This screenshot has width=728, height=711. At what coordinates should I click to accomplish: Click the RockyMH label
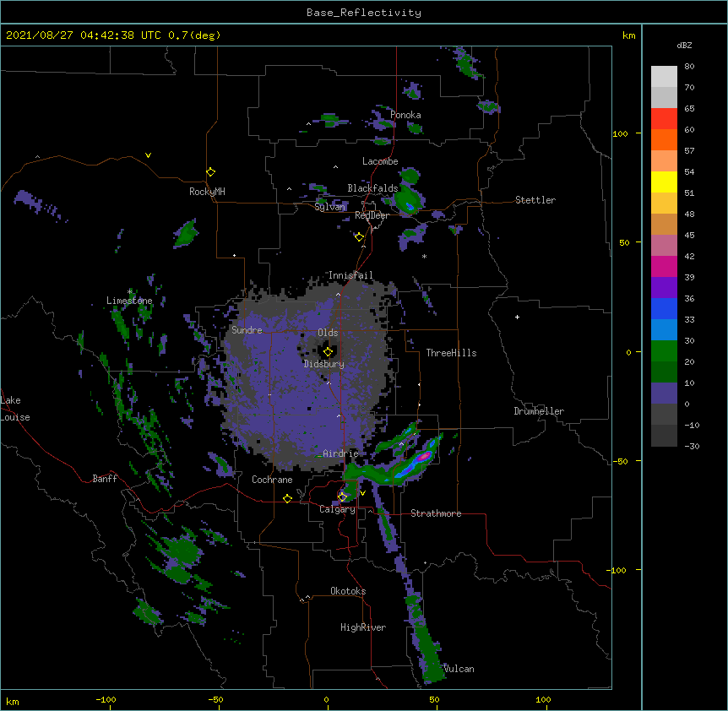[x=207, y=192]
